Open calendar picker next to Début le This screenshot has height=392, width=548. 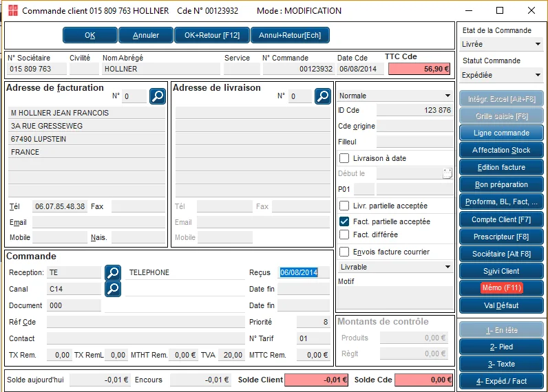point(447,173)
